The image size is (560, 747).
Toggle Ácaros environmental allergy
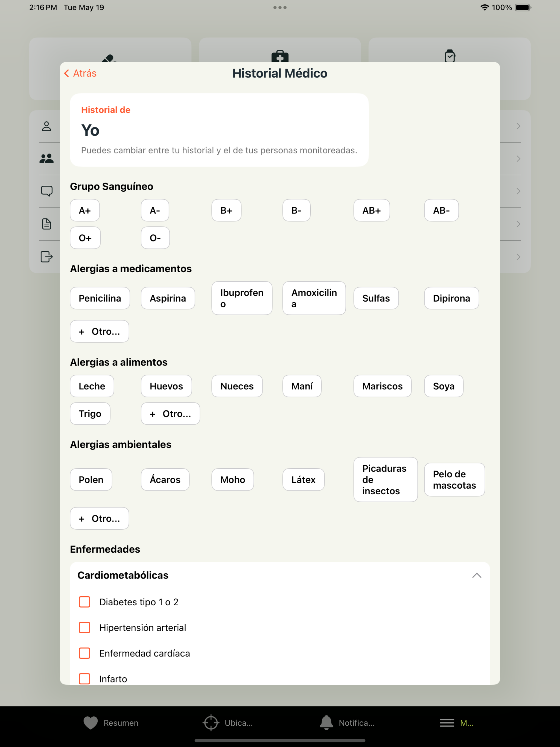[165, 480]
